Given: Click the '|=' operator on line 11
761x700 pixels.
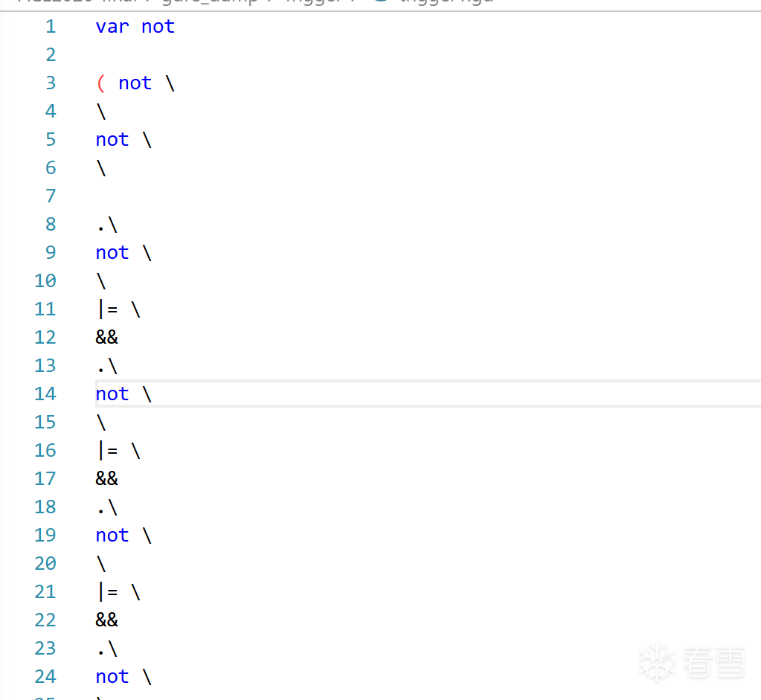Looking at the screenshot, I should tap(108, 309).
